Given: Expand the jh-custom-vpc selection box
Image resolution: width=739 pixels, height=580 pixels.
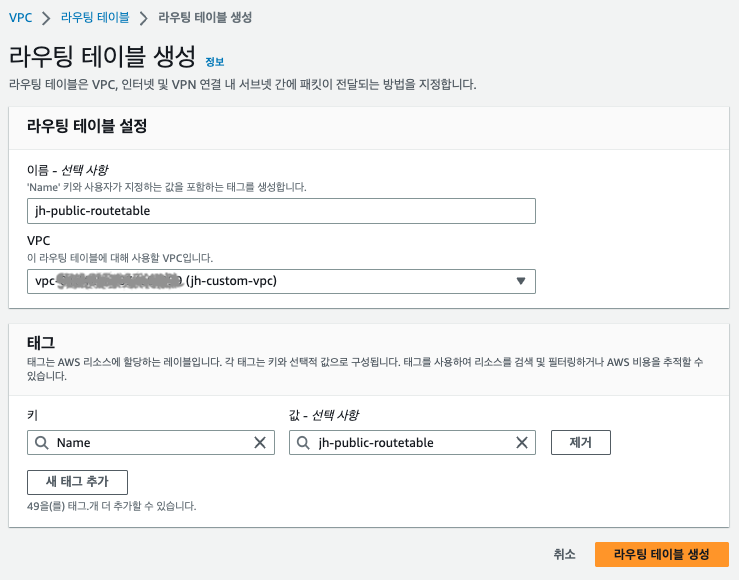Looking at the screenshot, I should click(x=281, y=281).
